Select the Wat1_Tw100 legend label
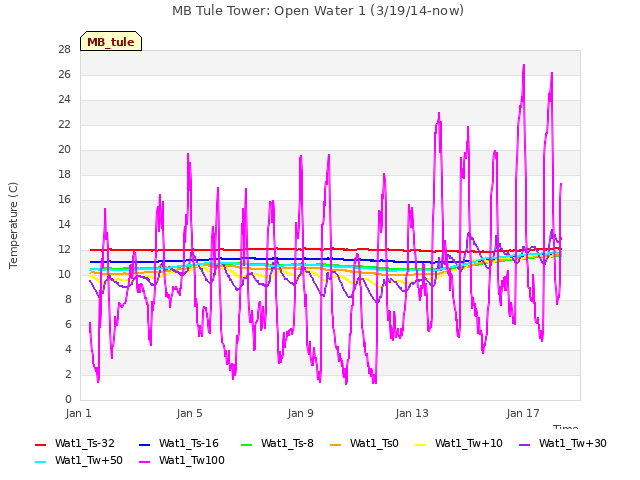The width and height of the screenshot is (640, 480). coord(192,460)
